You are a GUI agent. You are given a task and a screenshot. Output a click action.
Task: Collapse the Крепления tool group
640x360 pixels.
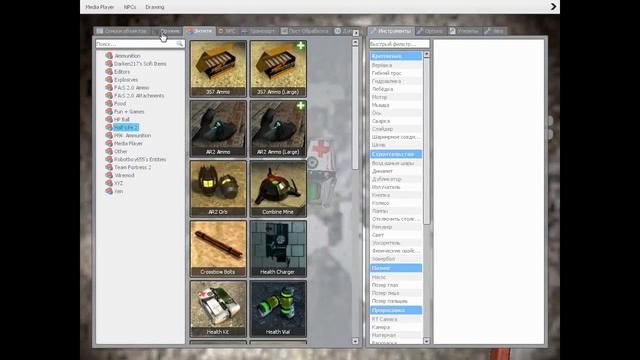pyautogui.click(x=396, y=56)
